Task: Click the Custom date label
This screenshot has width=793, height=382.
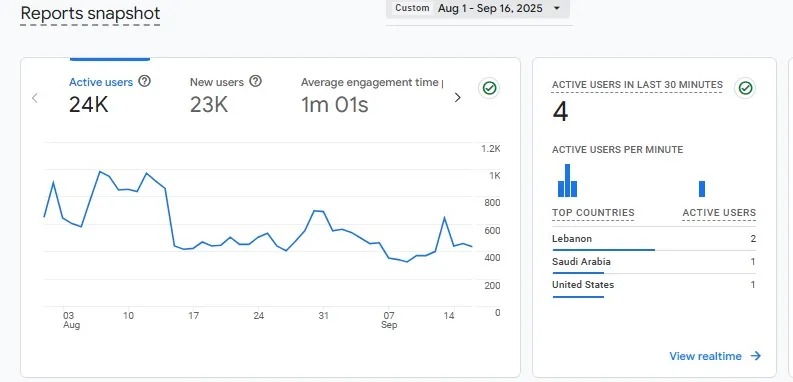Action: click(x=413, y=8)
